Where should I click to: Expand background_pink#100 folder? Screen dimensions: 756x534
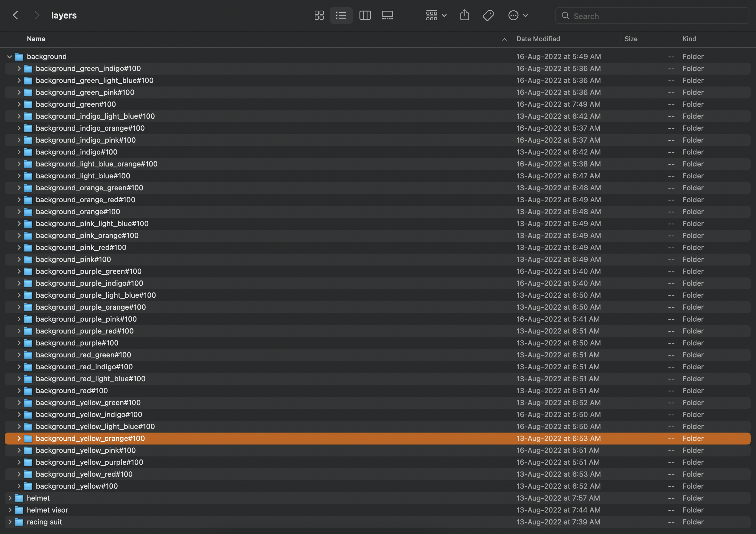click(19, 259)
